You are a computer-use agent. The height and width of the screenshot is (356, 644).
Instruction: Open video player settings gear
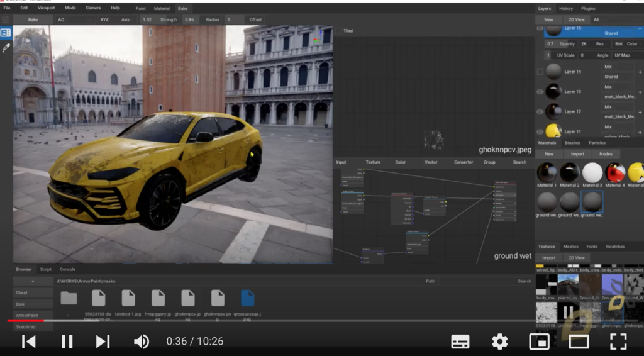tap(500, 341)
